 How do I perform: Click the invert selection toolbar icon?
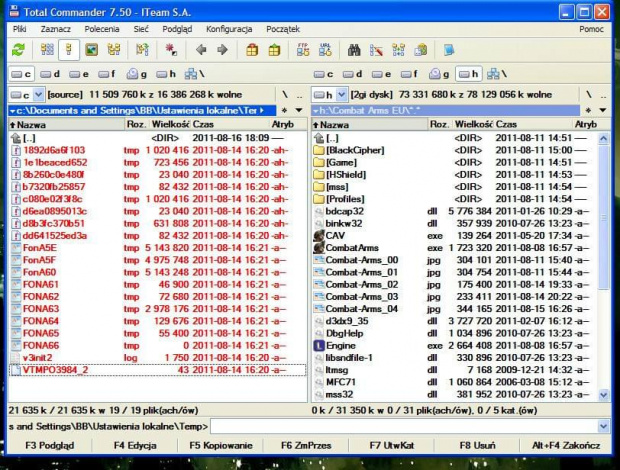[171, 50]
